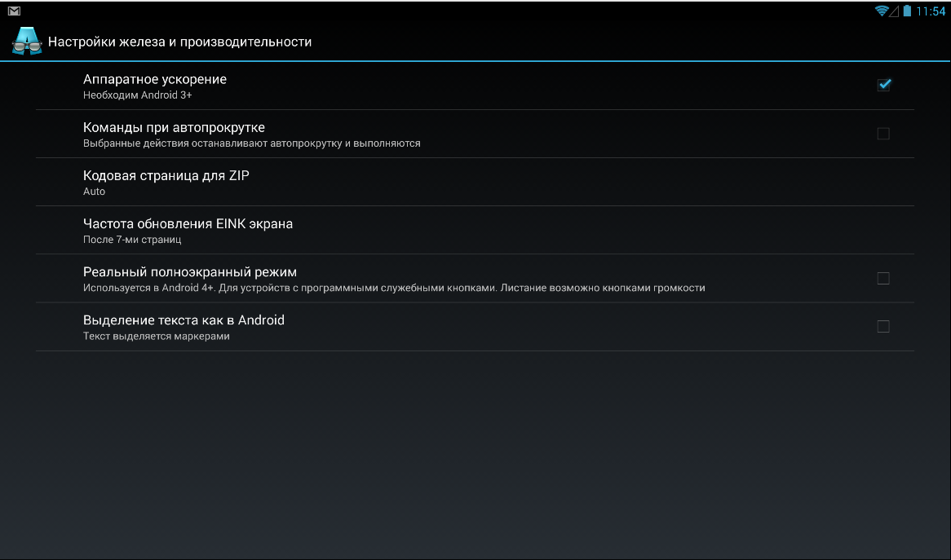
Task: Click the 'Текст выделяется маркерами' description
Action: point(157,336)
